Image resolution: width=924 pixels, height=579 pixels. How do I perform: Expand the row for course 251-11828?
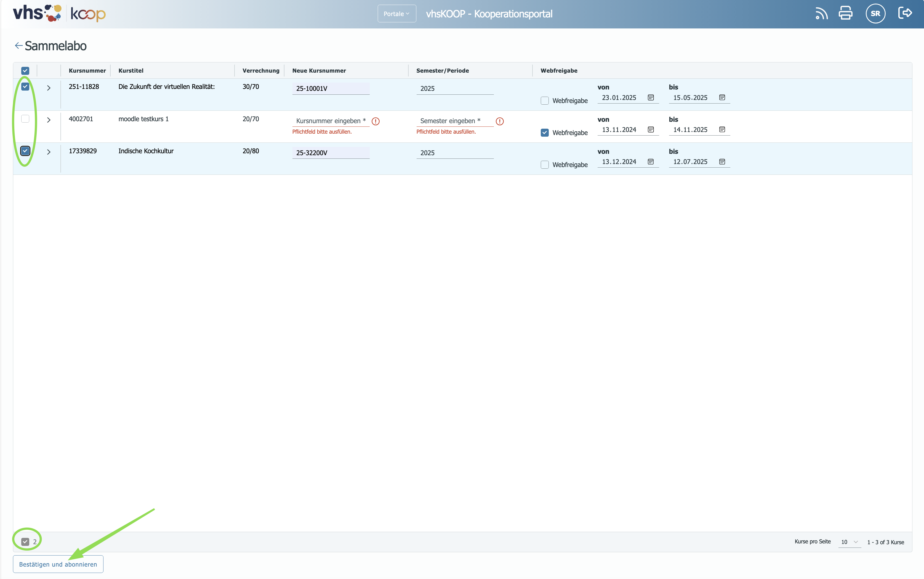49,88
